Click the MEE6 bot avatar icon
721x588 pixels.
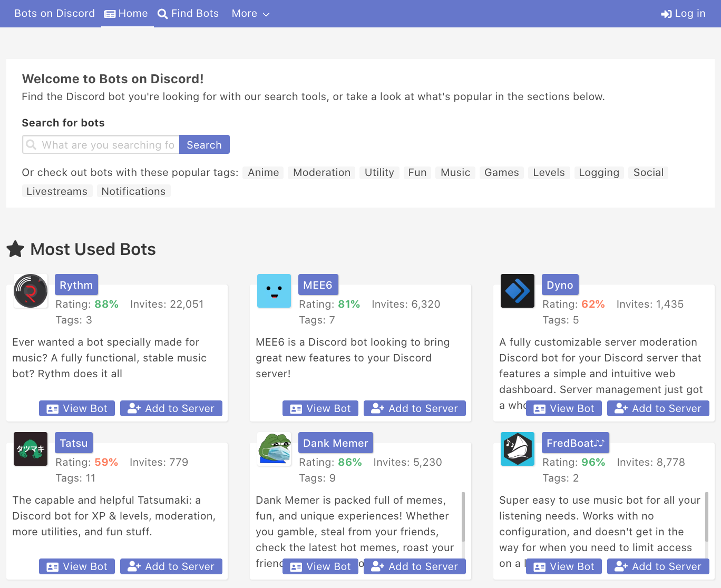click(274, 291)
